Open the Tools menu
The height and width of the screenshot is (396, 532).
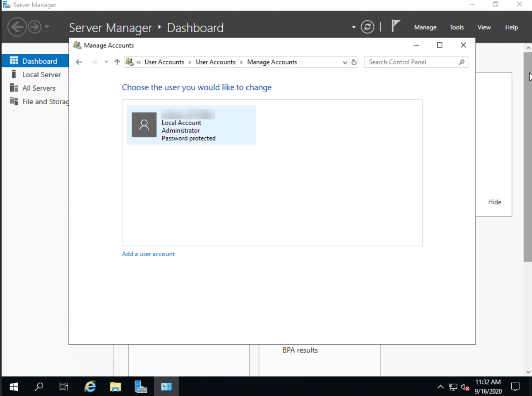[x=456, y=27]
